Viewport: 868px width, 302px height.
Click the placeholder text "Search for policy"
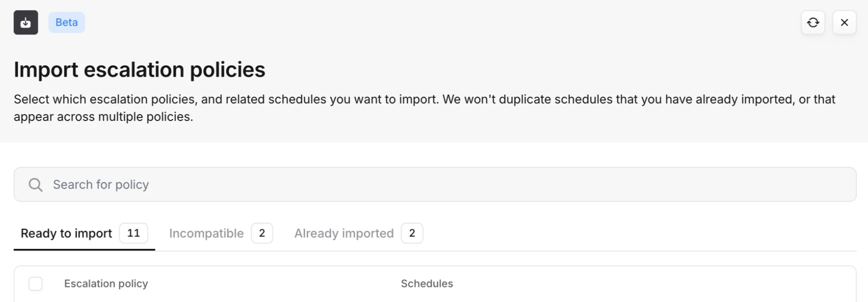coord(101,185)
